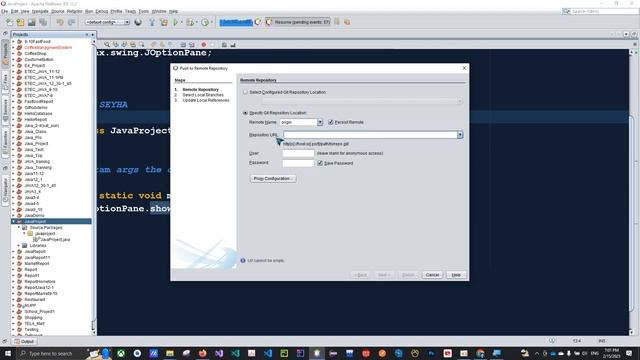Click in the Repository URL field
Screen dimensions: 640x360
pos(370,135)
